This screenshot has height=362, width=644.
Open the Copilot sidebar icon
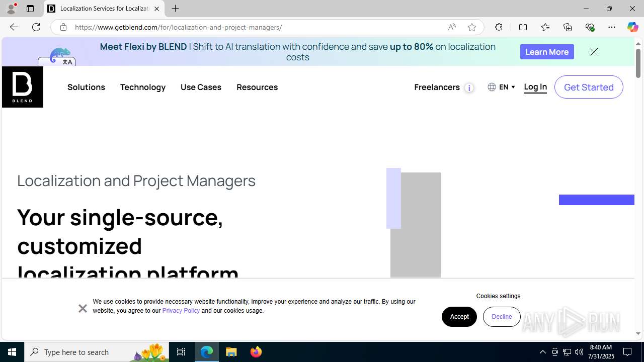pos(632,27)
